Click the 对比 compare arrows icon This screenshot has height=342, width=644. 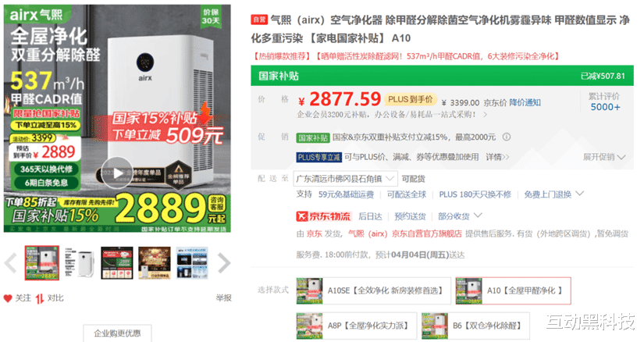(40, 298)
